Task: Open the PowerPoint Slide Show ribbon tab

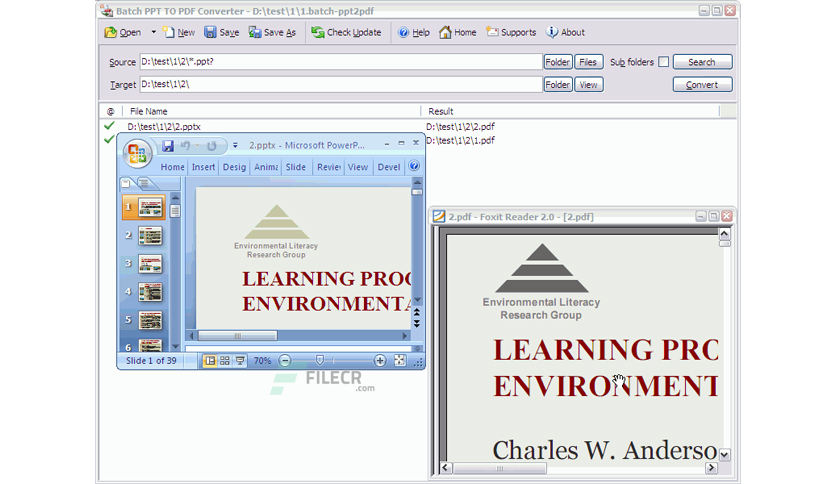Action: pyautogui.click(x=295, y=167)
